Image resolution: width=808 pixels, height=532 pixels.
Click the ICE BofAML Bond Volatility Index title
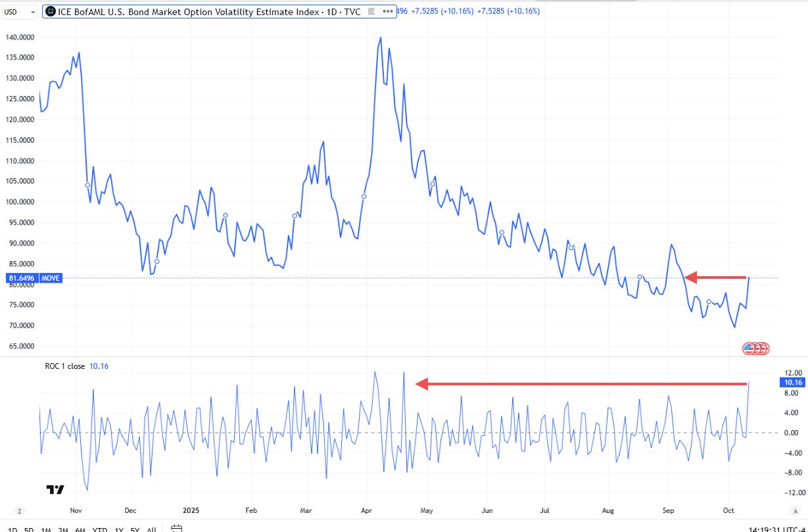tap(208, 11)
